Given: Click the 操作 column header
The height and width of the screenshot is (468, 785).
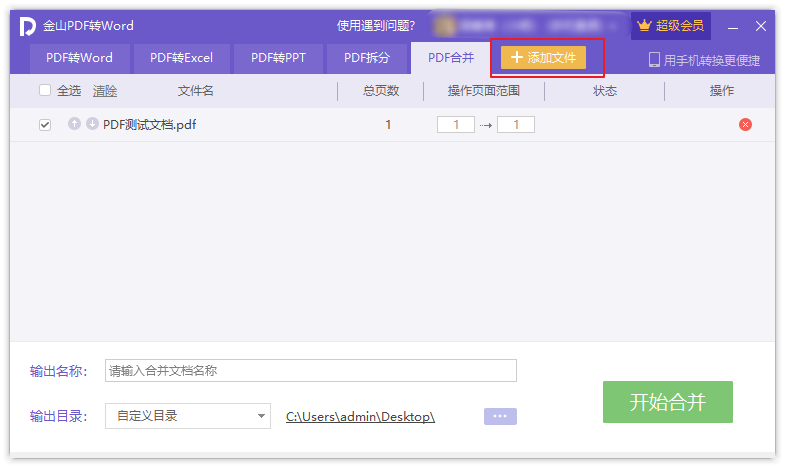Looking at the screenshot, I should coord(721,91).
